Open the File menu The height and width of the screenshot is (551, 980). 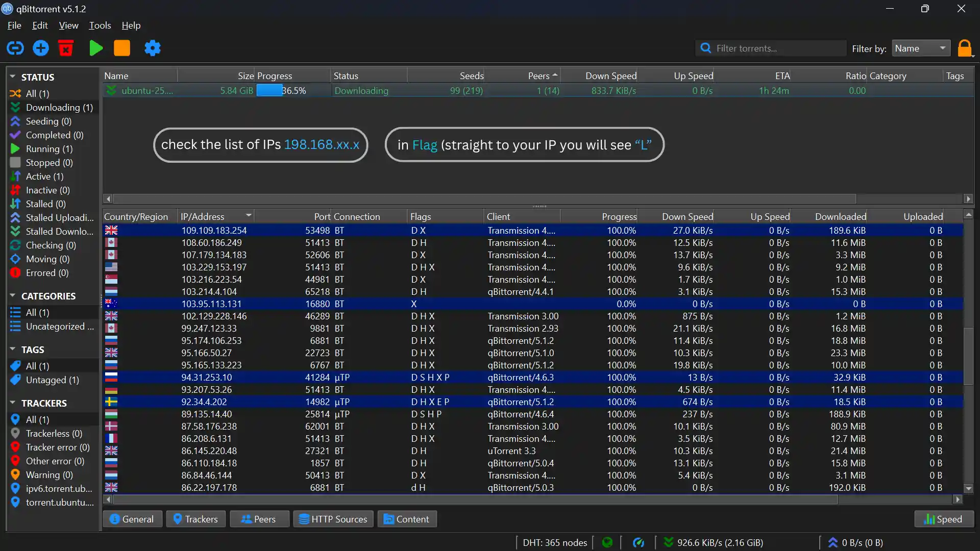pyautogui.click(x=14, y=25)
